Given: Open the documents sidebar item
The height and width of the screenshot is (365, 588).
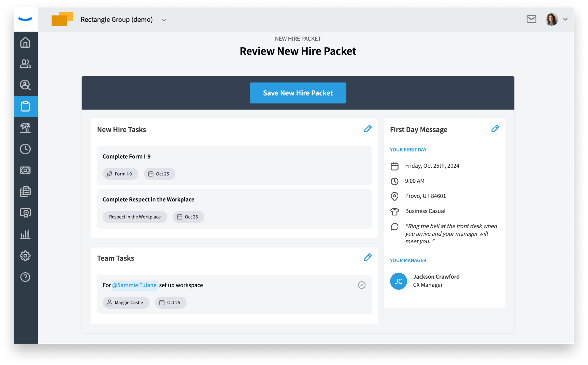Looking at the screenshot, I should click(x=25, y=192).
